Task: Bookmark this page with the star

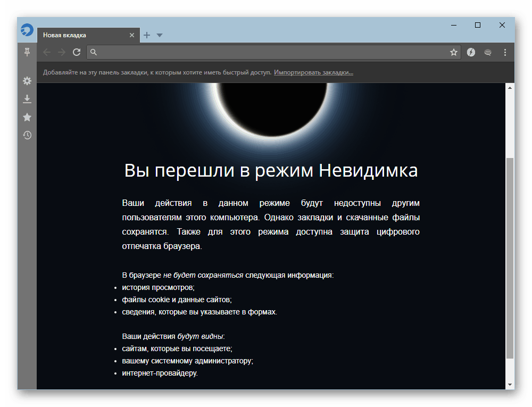Action: click(454, 52)
